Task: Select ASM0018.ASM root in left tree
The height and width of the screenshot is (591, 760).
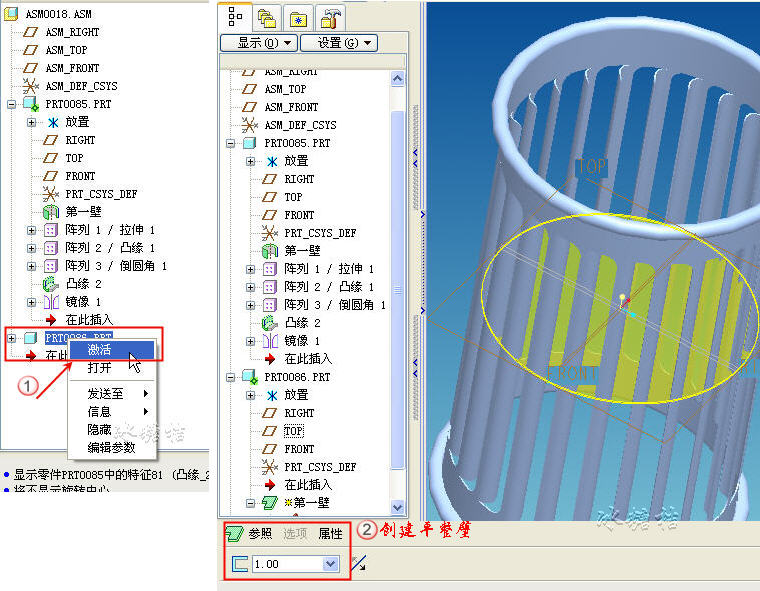Action: 58,14
